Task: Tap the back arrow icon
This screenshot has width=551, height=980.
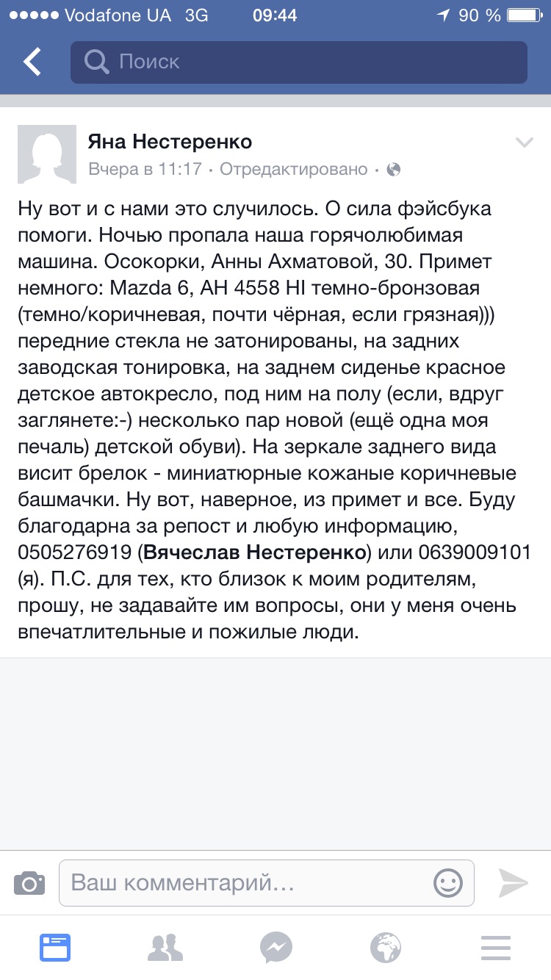Action: [32, 62]
